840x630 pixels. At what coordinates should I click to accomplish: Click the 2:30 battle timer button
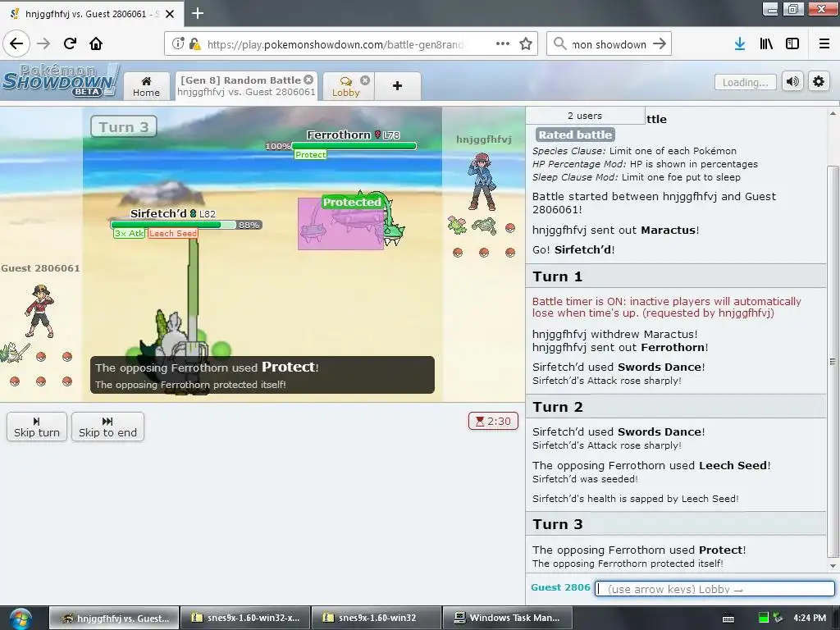pyautogui.click(x=493, y=421)
